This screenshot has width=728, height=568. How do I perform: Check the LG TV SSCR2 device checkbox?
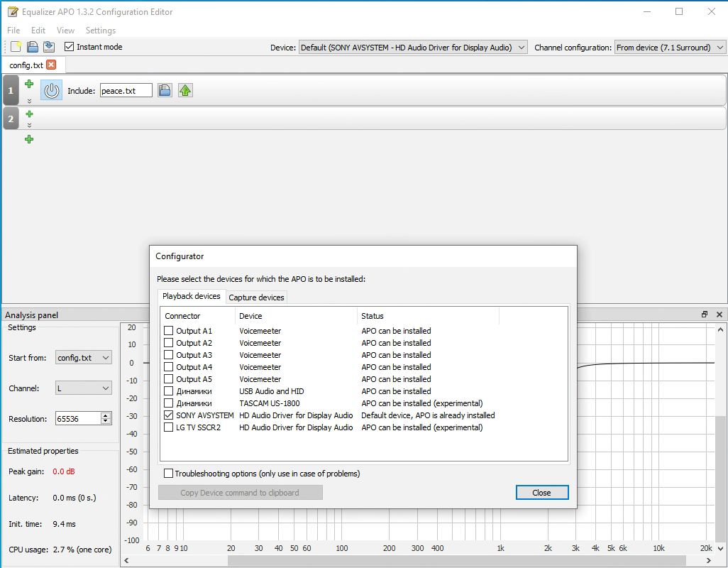pyautogui.click(x=169, y=427)
